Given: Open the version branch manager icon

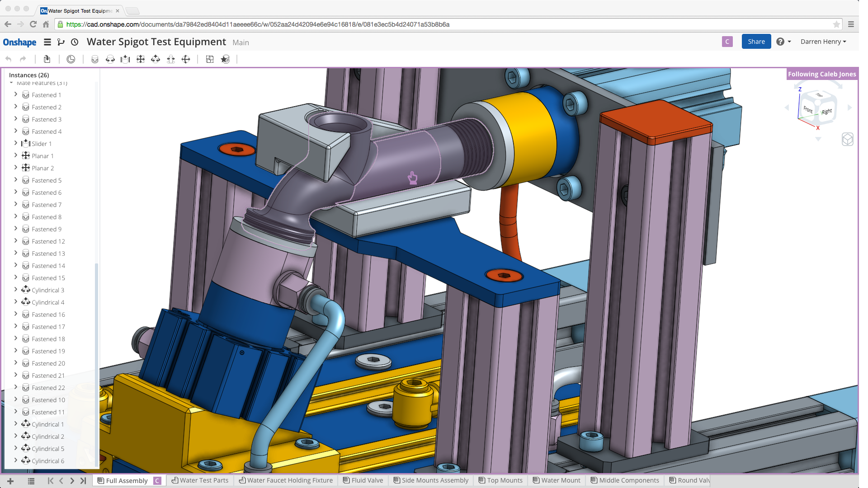Looking at the screenshot, I should point(61,42).
